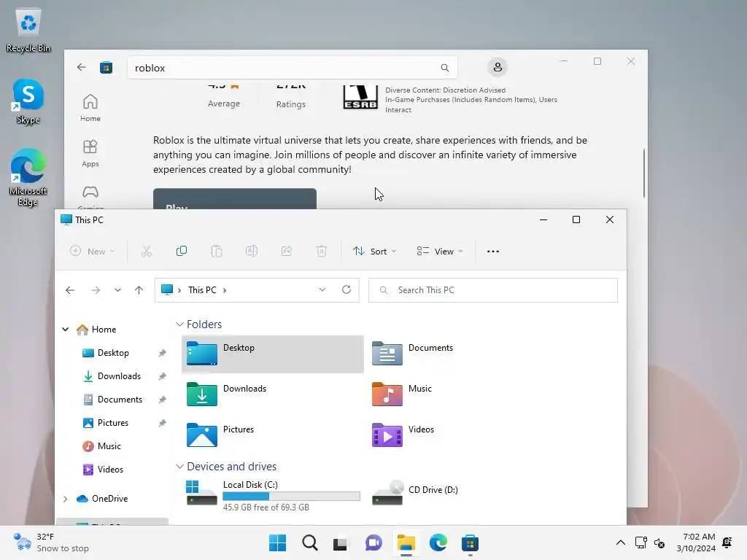The height and width of the screenshot is (560, 747).
Task: Click the Cut scissors icon in the toolbar
Action: (x=146, y=251)
